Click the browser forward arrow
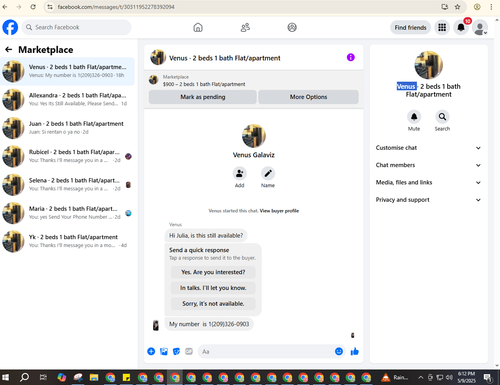This screenshot has height=385, width=500. point(19,7)
